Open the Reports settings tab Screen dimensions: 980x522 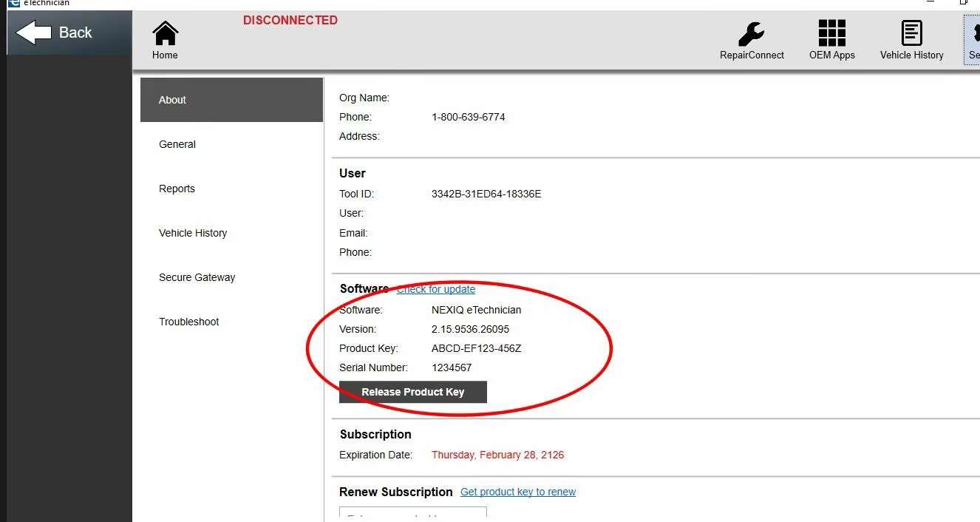231,189
